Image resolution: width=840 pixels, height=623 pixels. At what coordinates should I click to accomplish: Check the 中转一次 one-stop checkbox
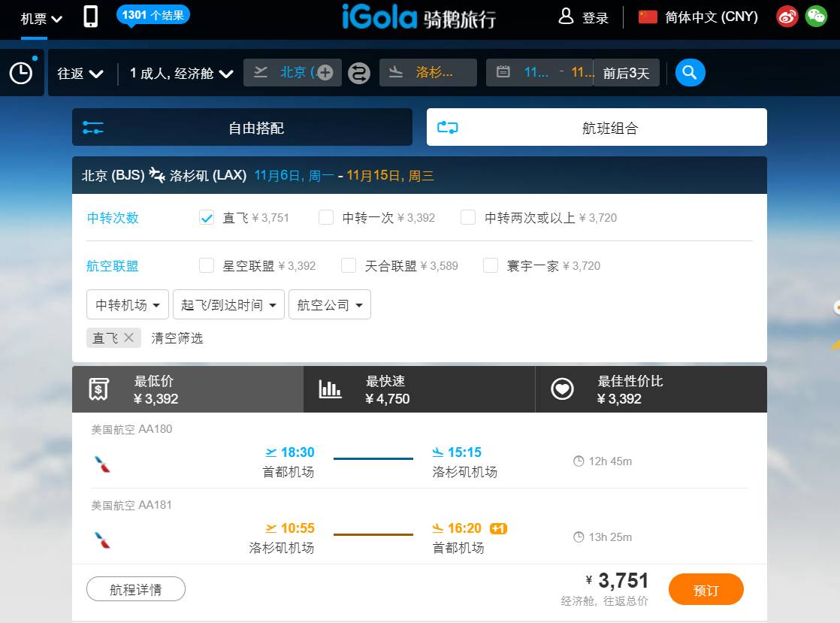click(x=326, y=218)
